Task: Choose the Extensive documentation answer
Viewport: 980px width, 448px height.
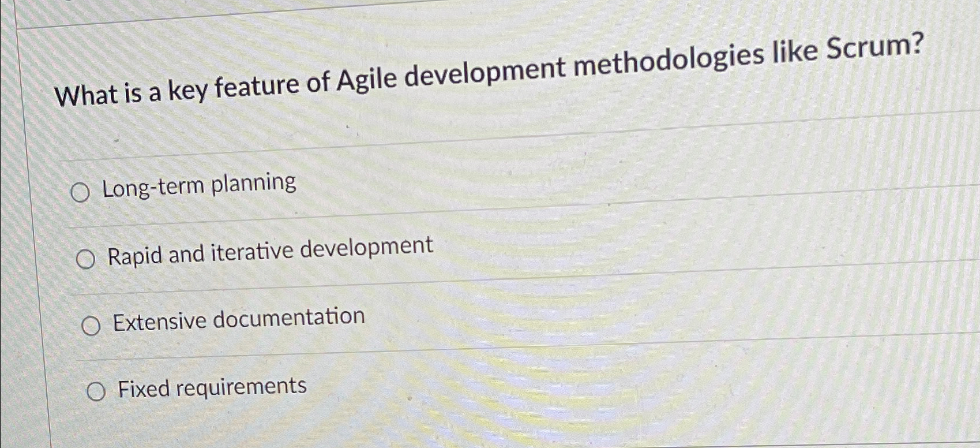Action: pyautogui.click(x=91, y=326)
